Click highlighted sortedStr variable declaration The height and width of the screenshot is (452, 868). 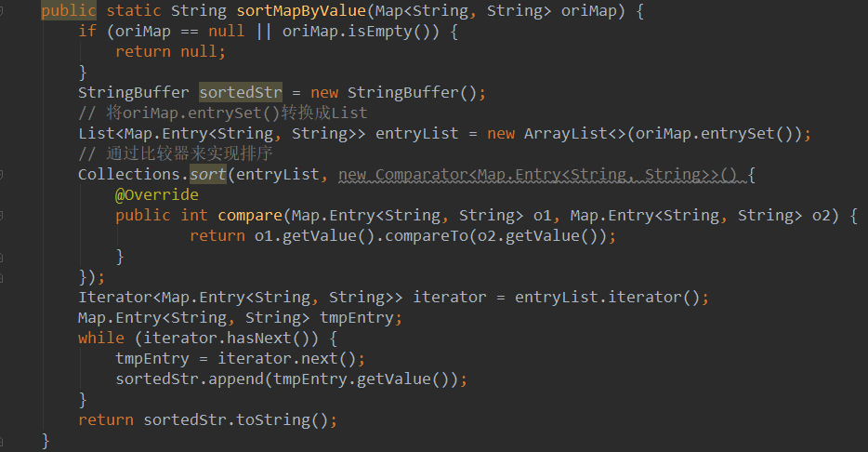[x=241, y=92]
